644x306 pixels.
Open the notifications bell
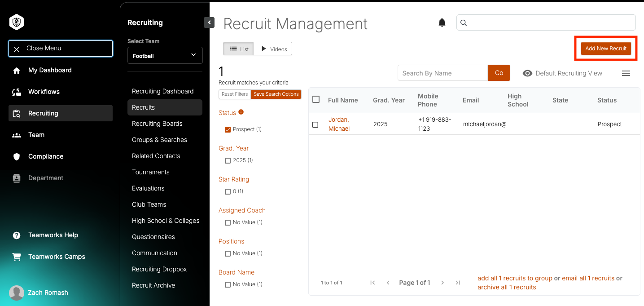pyautogui.click(x=442, y=22)
